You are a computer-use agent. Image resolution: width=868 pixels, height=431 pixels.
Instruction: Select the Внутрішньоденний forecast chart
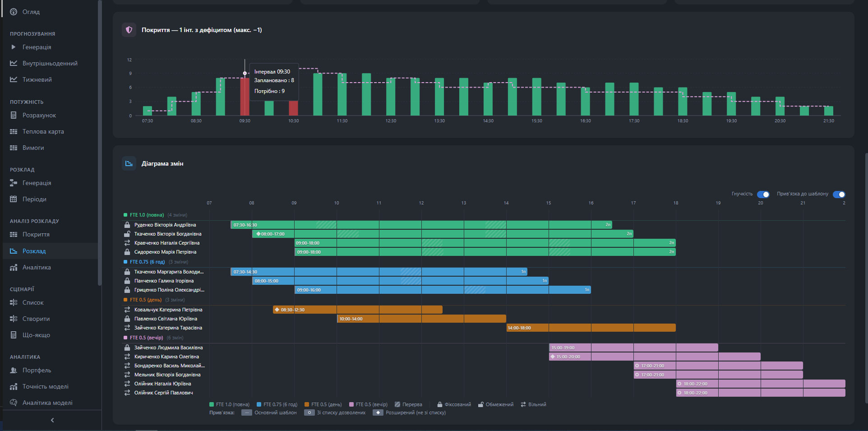pyautogui.click(x=50, y=63)
